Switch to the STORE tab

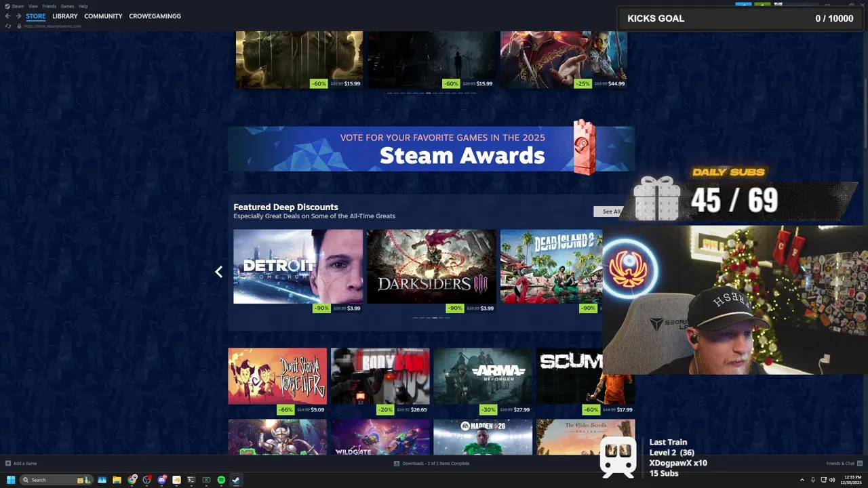pyautogui.click(x=36, y=16)
